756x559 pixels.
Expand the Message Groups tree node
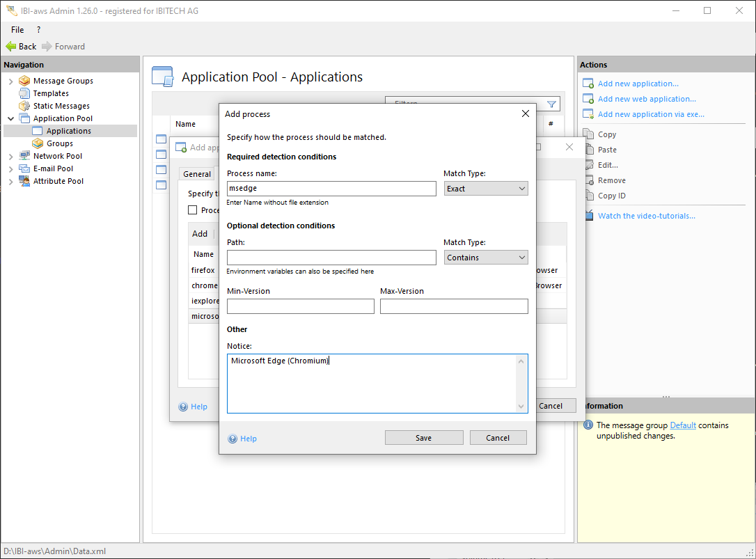(10, 81)
